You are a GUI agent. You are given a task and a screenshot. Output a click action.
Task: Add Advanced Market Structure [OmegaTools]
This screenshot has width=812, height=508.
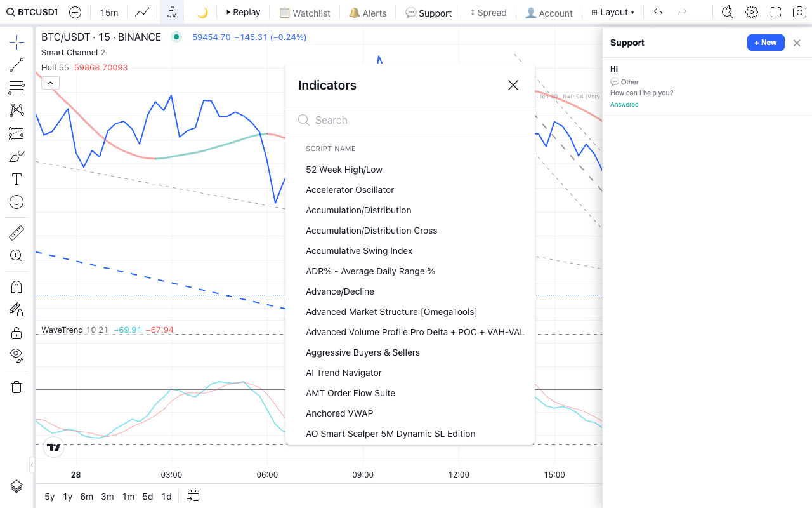pos(410,312)
